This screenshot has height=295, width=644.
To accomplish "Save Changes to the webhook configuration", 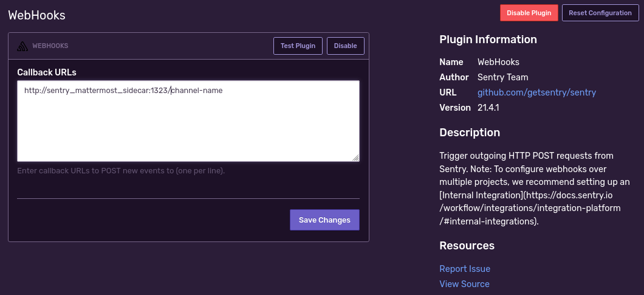I will (324, 220).
